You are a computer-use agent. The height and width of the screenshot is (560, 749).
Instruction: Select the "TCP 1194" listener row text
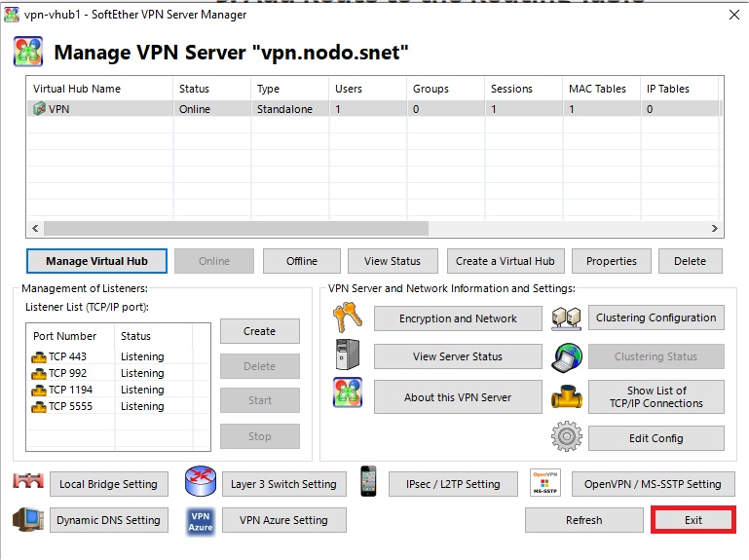pyautogui.click(x=71, y=390)
